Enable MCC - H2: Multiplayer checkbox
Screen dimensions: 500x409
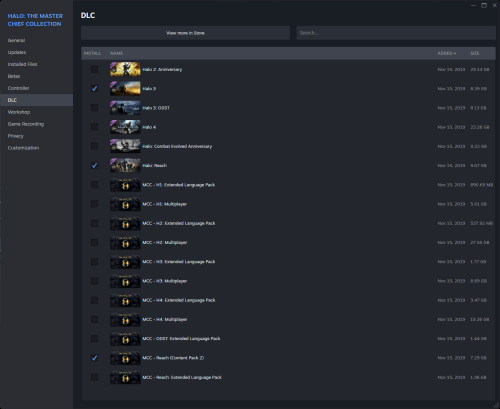94,242
